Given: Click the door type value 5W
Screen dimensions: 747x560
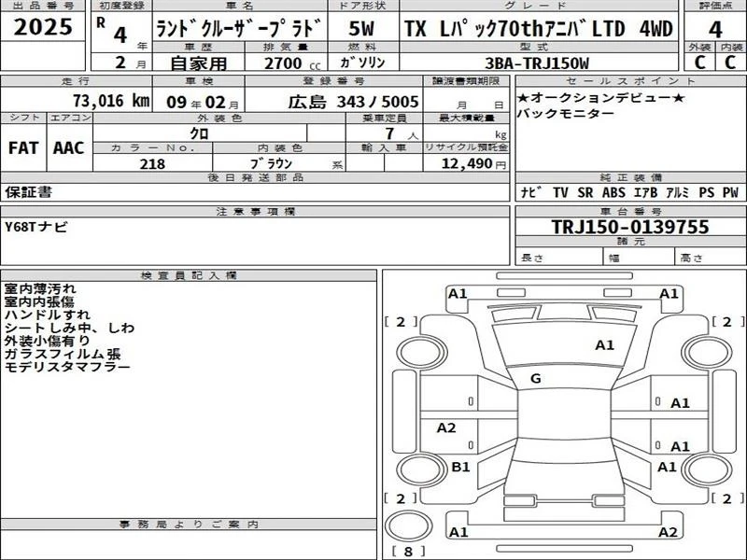Looking at the screenshot, I should [361, 29].
